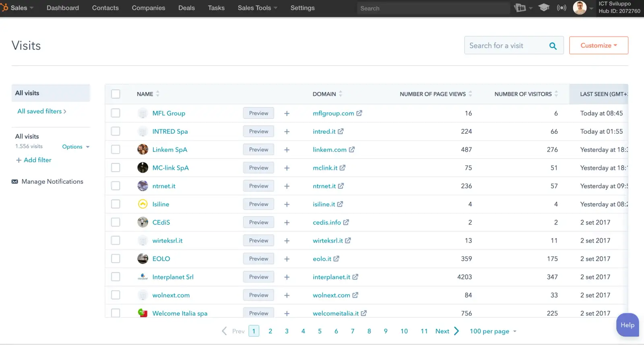
Task: Click the plus icon for EOLO
Action: (x=287, y=259)
